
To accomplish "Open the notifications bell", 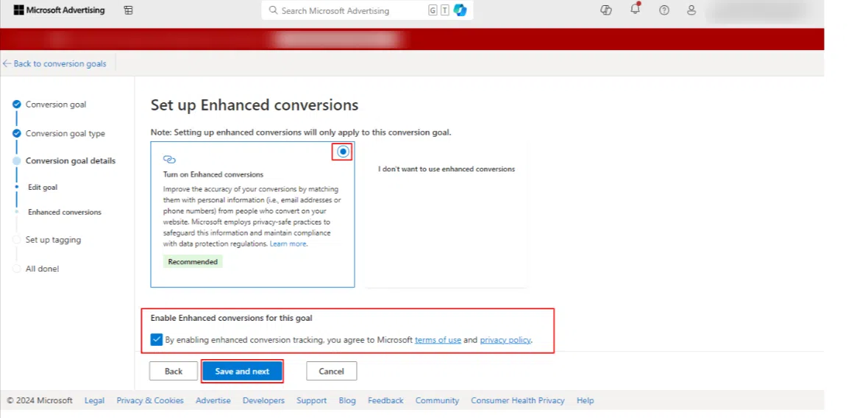I will tap(635, 9).
